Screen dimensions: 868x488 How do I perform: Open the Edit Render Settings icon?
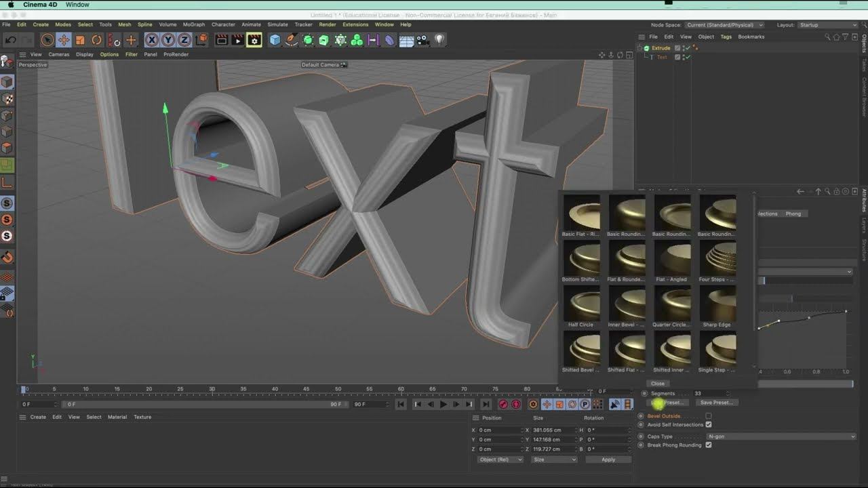pos(254,41)
